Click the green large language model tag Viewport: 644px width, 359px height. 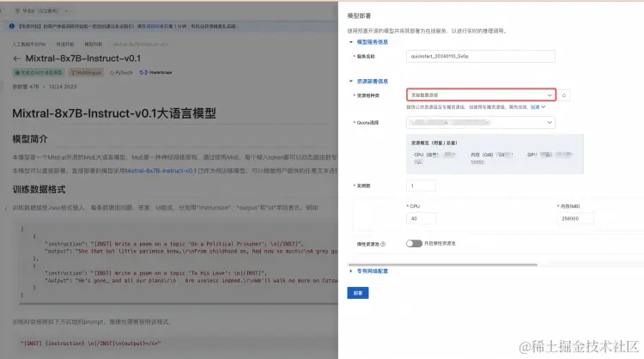point(38,73)
